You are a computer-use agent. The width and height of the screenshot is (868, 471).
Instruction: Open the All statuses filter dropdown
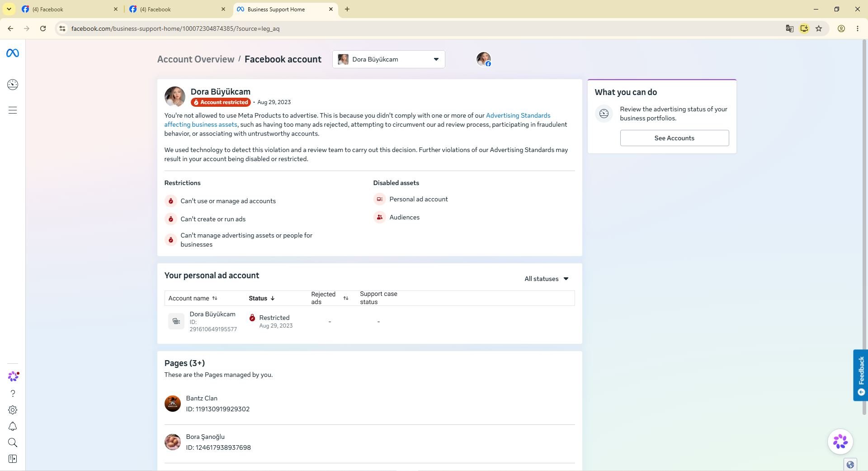coord(547,279)
